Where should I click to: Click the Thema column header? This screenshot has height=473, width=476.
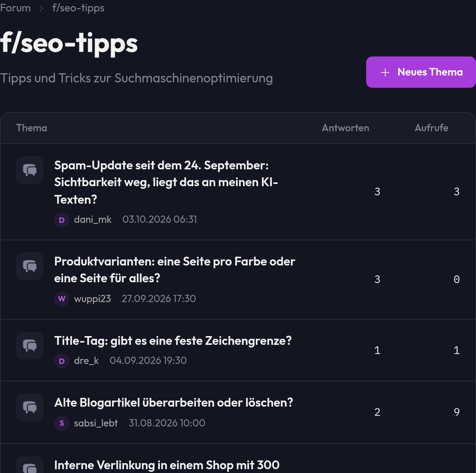coord(32,128)
